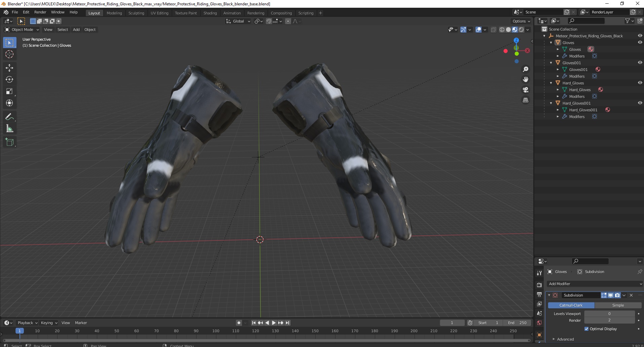Open the Tool properties tab icon
The width and height of the screenshot is (644, 347).
(x=539, y=273)
